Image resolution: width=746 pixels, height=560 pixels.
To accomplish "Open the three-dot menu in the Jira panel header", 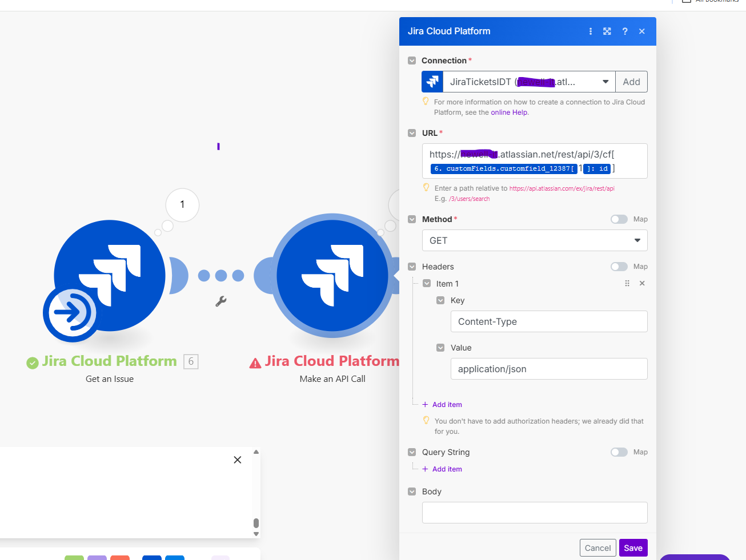I will (591, 31).
